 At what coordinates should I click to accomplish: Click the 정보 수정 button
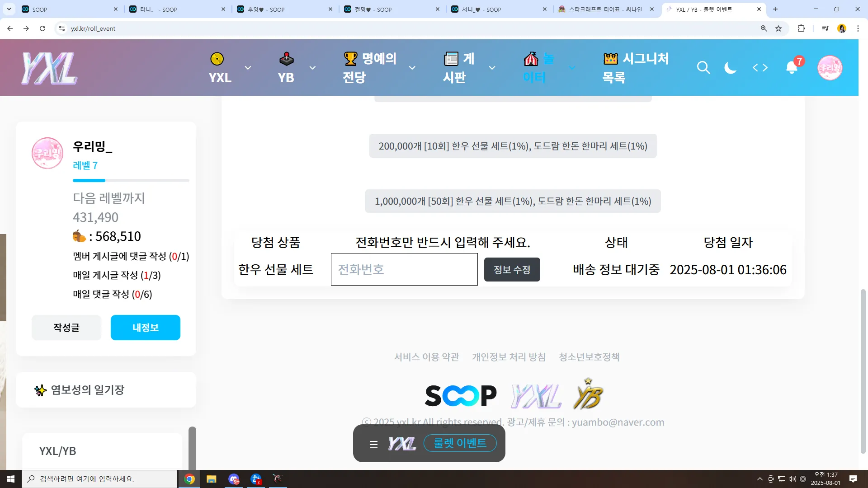coord(512,270)
